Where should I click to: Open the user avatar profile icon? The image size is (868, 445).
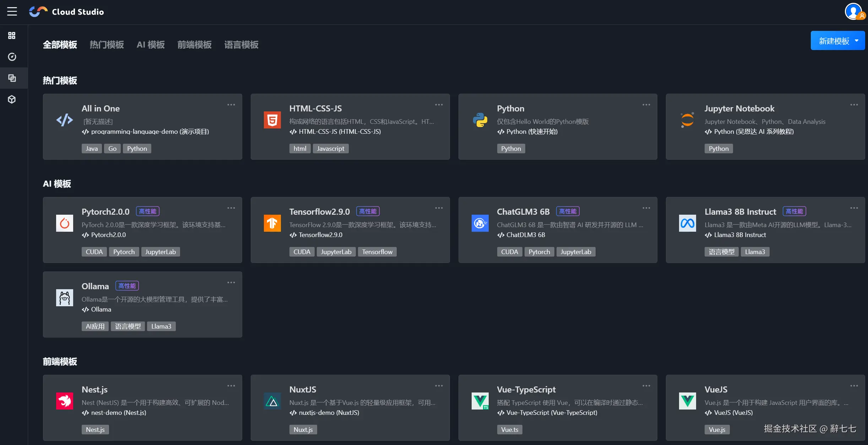[853, 12]
